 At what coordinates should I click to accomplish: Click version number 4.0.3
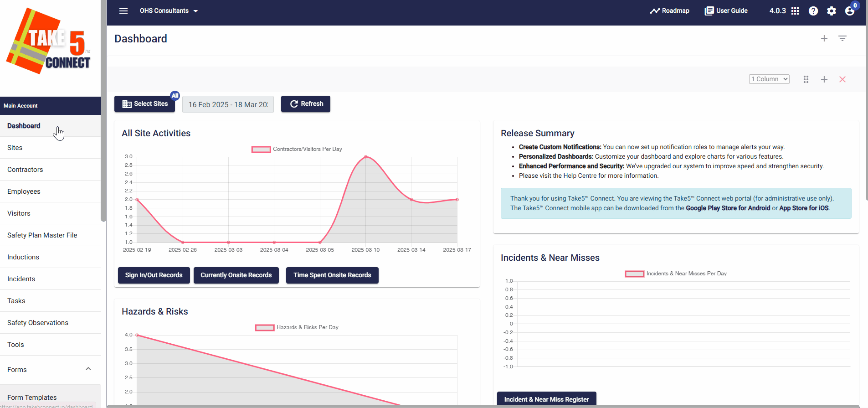777,11
